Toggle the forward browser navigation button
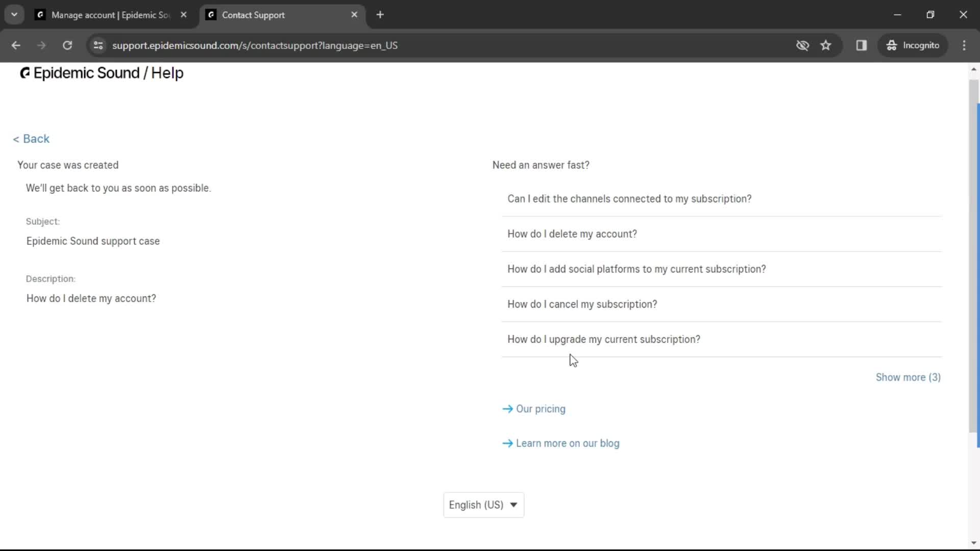The height and width of the screenshot is (551, 980). [x=42, y=45]
